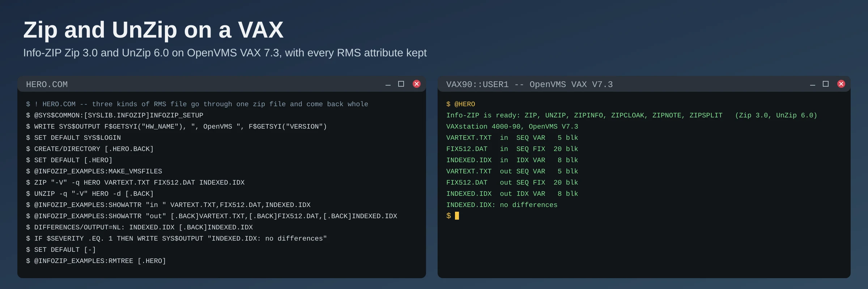The width and height of the screenshot is (868, 289).
Task: Maximize the VAX90::USER1 terminal window
Action: click(x=826, y=84)
